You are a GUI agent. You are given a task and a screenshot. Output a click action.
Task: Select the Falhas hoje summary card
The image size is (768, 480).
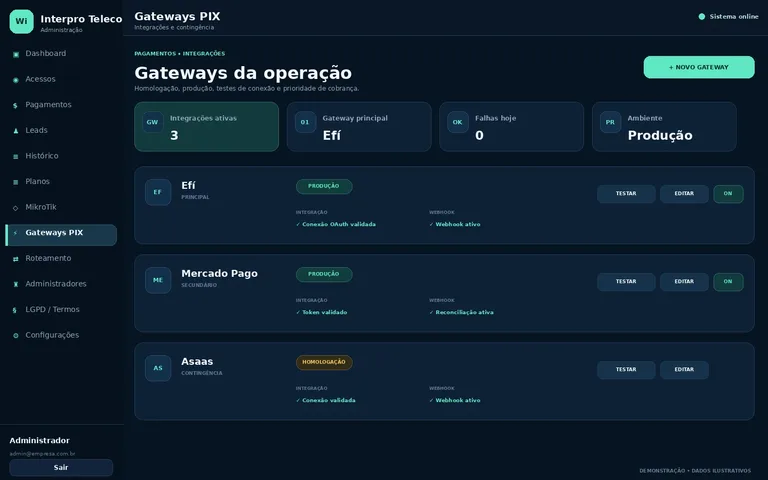coord(511,127)
